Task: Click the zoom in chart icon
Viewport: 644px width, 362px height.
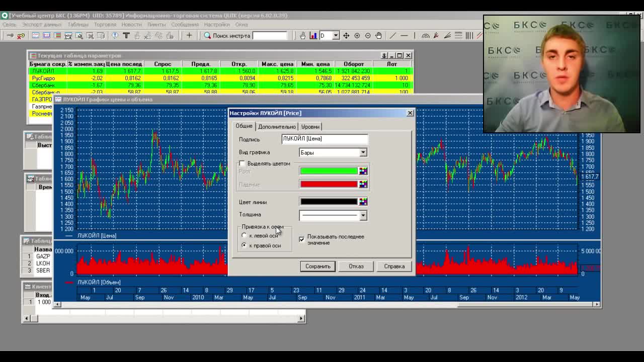Action: [357, 36]
